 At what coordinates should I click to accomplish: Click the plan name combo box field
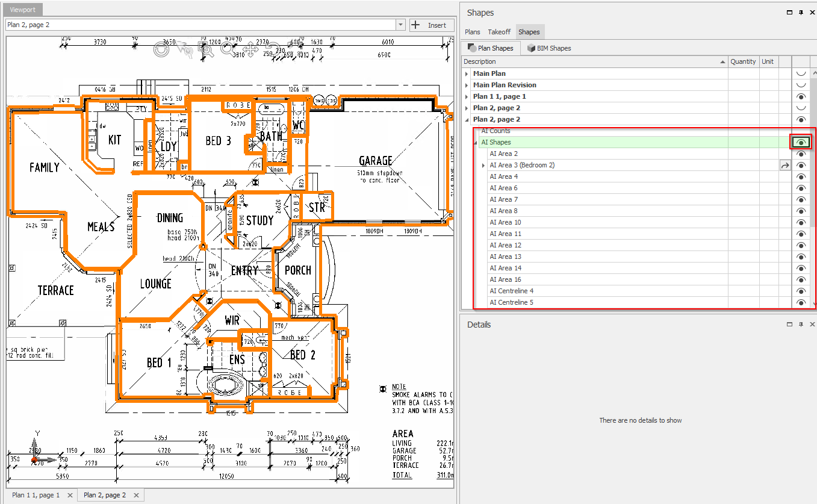click(x=200, y=25)
